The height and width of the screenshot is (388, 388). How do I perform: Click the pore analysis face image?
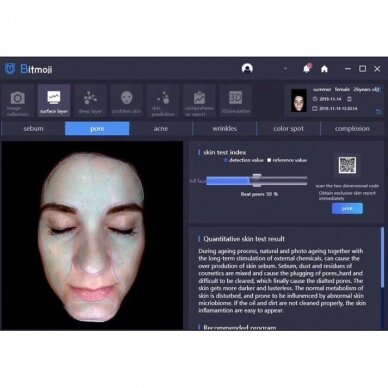point(92,236)
